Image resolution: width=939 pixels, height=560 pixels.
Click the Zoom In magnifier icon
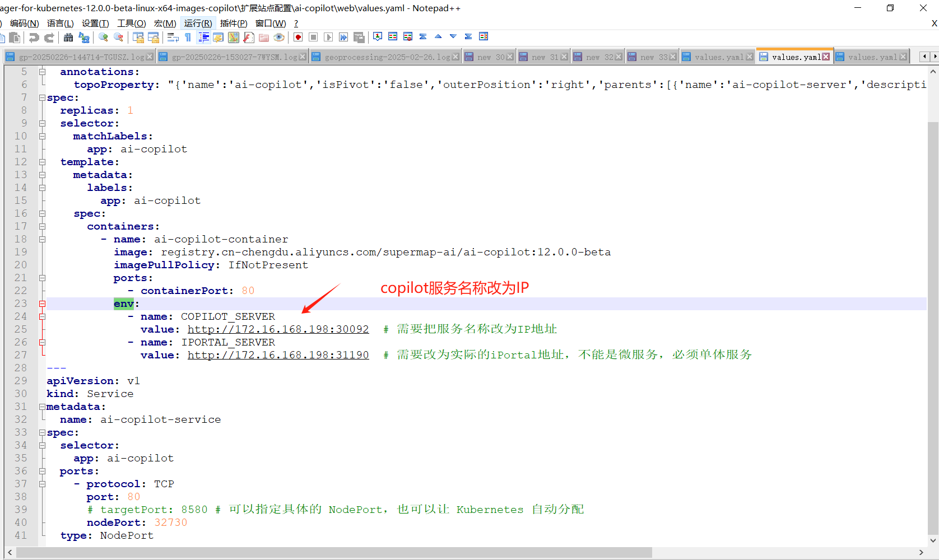coord(103,38)
